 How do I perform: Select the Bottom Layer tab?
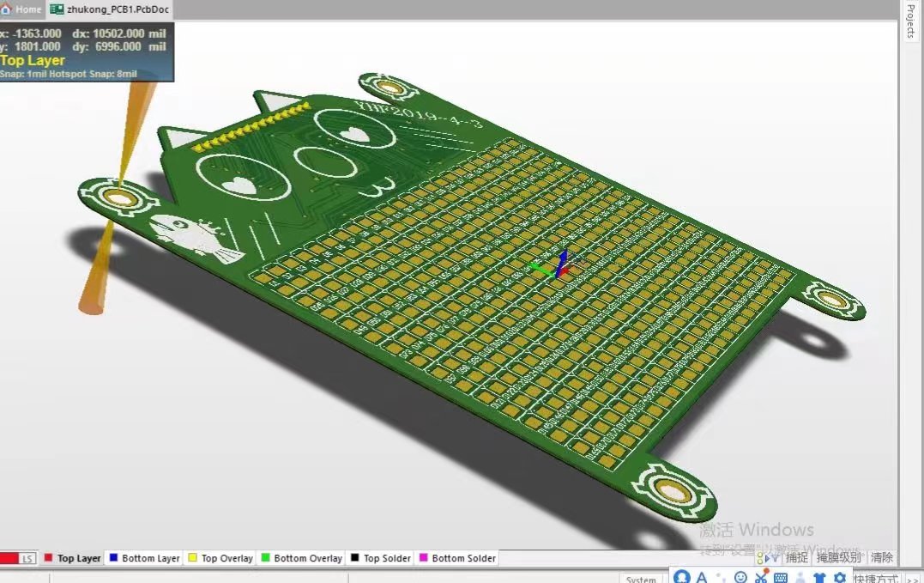(144, 558)
